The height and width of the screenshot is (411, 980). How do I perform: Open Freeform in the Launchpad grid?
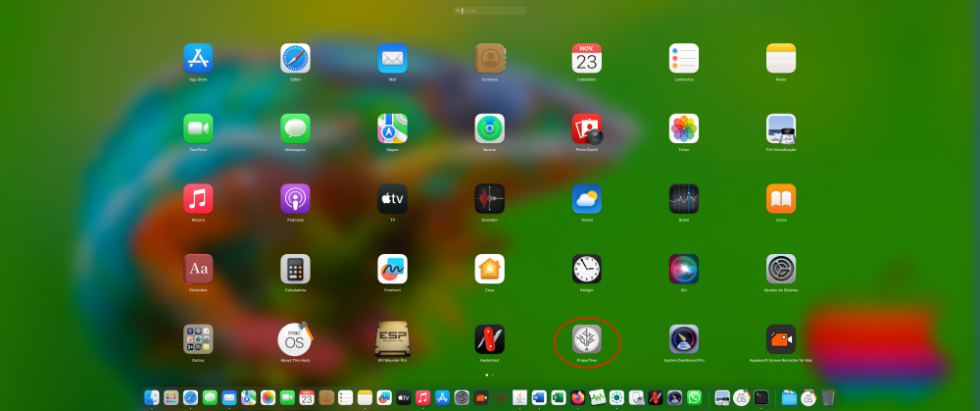(393, 269)
